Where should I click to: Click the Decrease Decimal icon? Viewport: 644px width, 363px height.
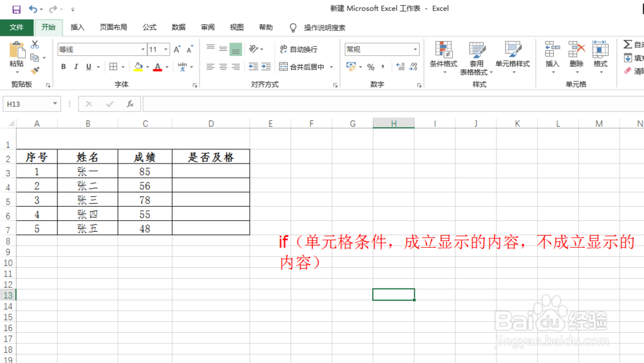click(x=413, y=66)
